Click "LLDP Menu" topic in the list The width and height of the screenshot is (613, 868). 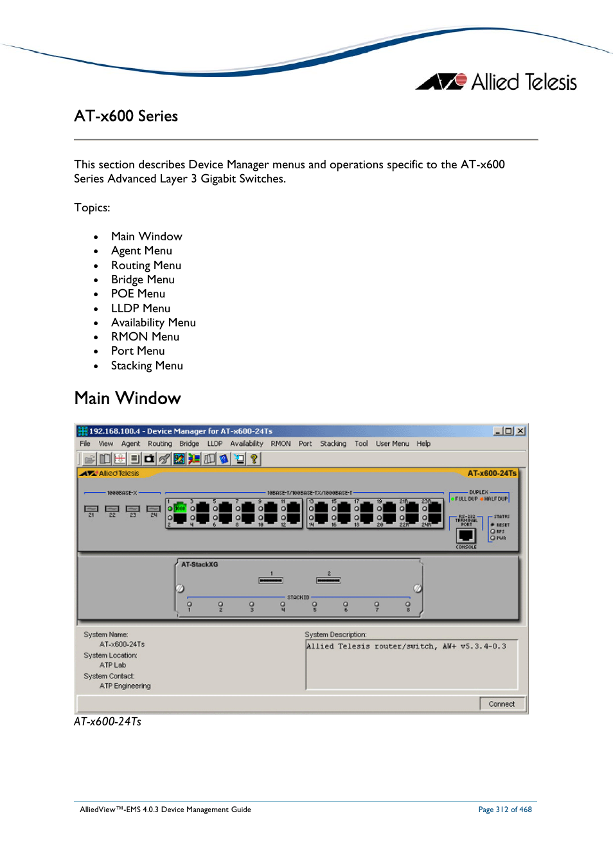point(141,308)
